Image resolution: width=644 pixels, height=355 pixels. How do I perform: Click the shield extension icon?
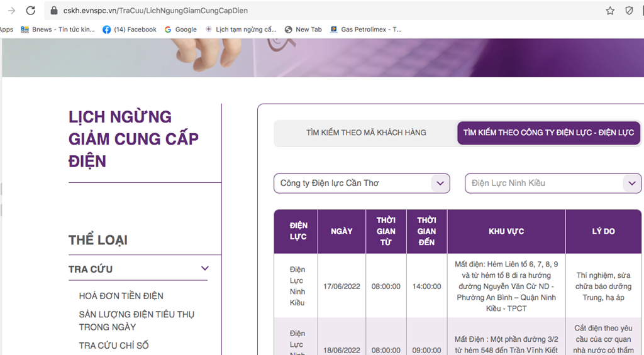(x=629, y=11)
